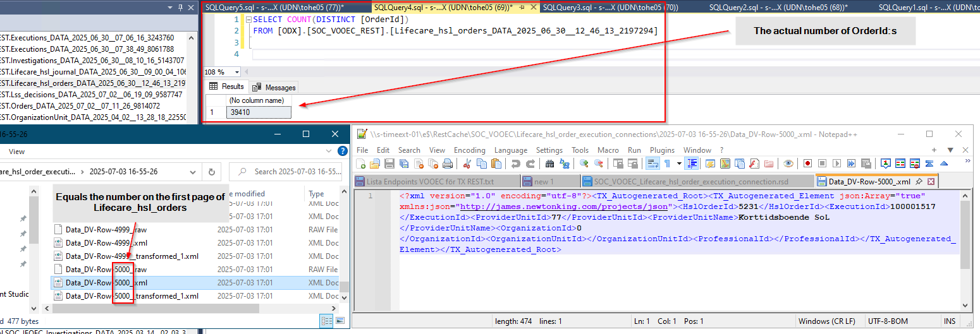Open the Macro menu in Notepad++
The height and width of the screenshot is (334, 980).
click(608, 150)
